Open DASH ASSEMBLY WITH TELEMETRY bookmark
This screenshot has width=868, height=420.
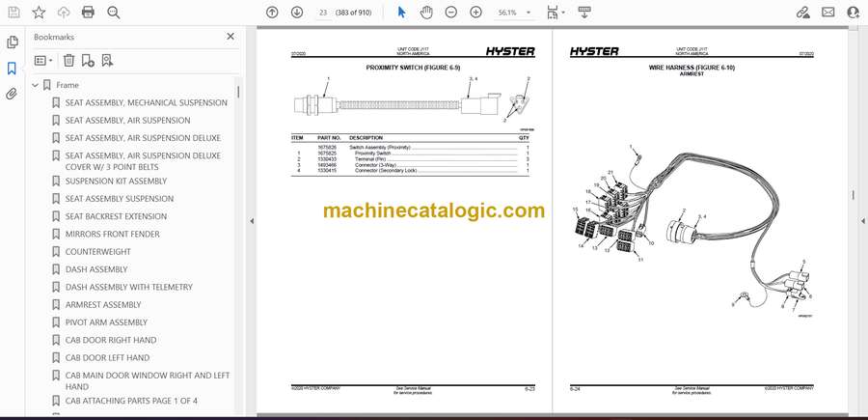pos(129,287)
